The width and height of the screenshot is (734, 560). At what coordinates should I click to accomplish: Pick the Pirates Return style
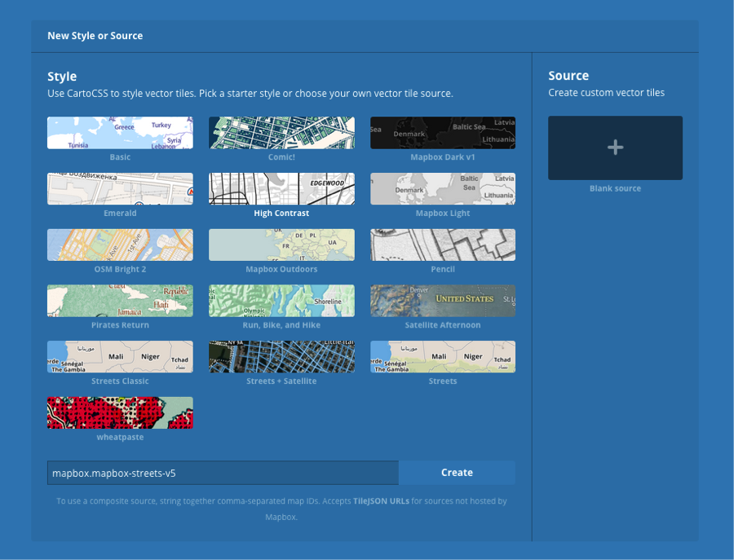coord(120,301)
